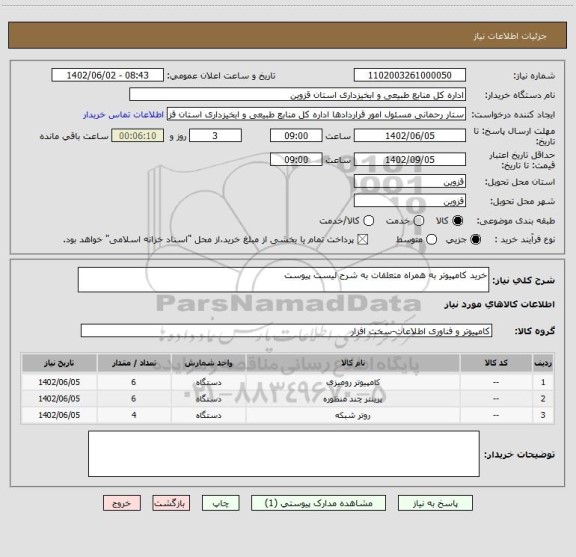Click the چاپ print button
576x557 pixels.
click(x=221, y=503)
